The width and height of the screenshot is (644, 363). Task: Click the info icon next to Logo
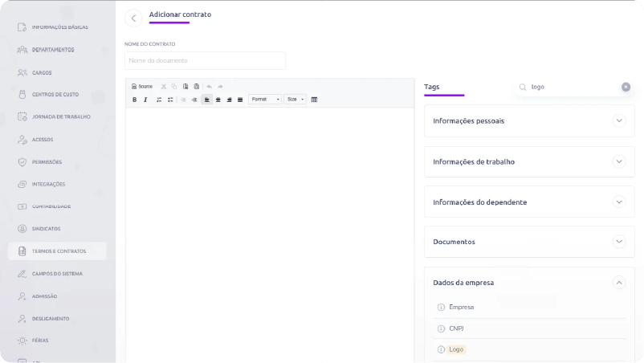coord(441,349)
